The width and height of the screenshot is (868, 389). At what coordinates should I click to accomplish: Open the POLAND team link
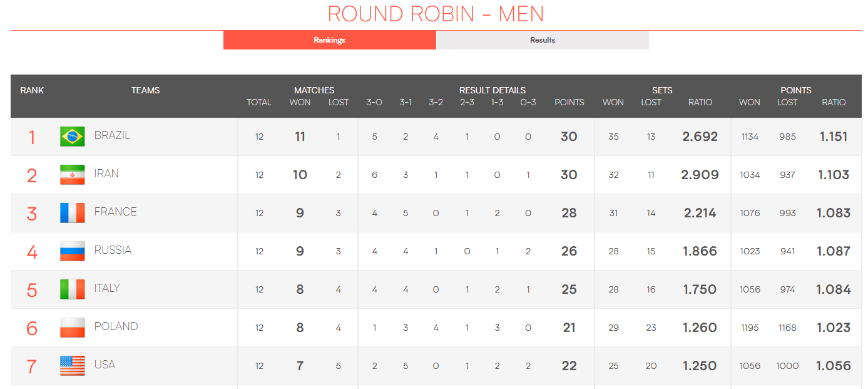[116, 326]
